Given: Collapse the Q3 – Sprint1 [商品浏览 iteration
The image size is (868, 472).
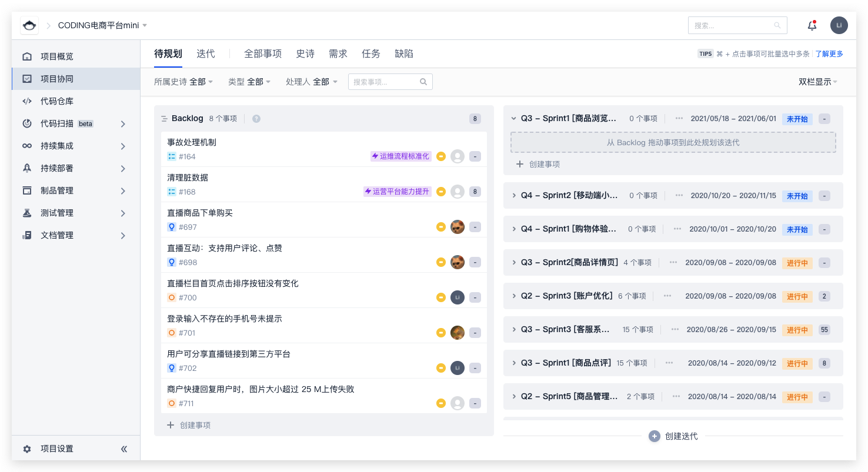Looking at the screenshot, I should point(513,118).
